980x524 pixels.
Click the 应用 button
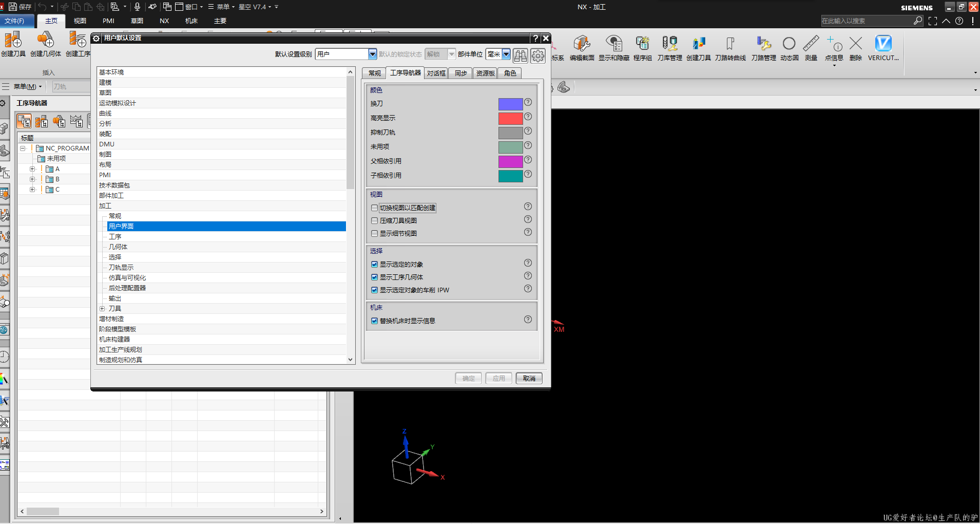(x=499, y=379)
